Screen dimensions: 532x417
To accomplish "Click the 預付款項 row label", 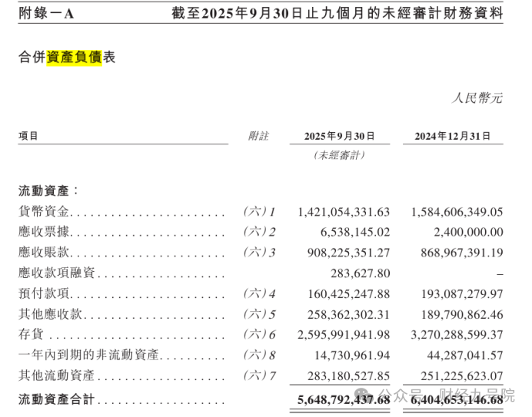I will click(44, 293).
